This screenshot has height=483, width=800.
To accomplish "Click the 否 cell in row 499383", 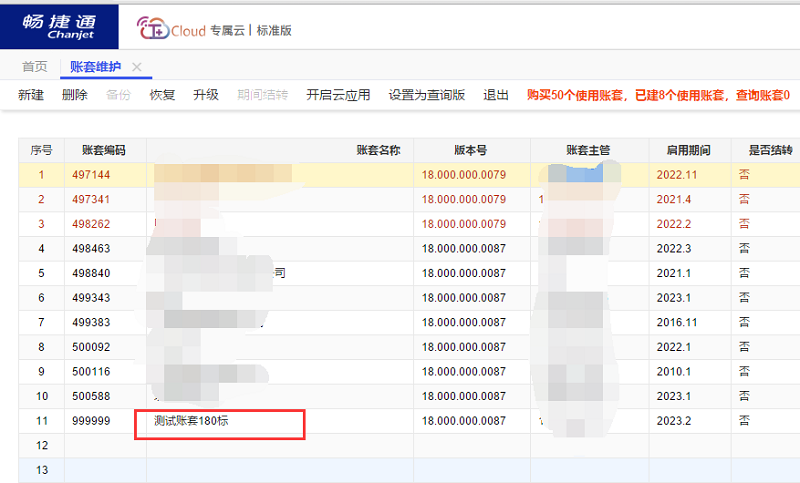I will pos(744,322).
